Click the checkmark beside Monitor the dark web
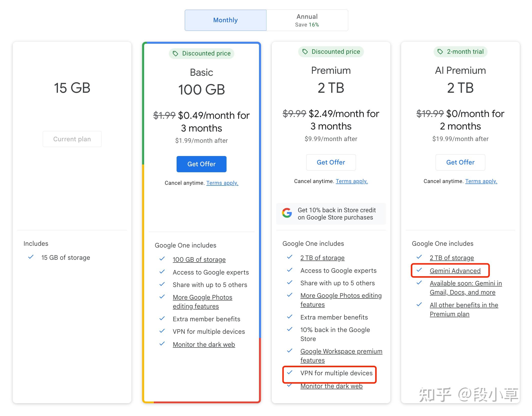Screen dimensions: 532x416 162,344
